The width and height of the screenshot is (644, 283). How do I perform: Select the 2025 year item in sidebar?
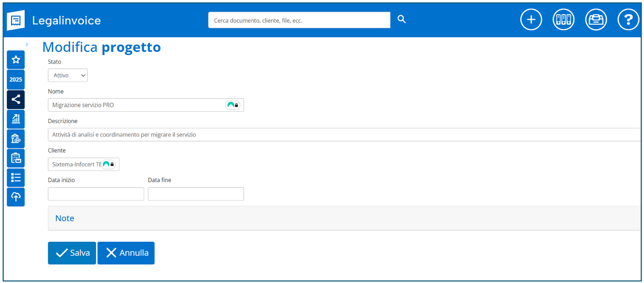coord(16,80)
